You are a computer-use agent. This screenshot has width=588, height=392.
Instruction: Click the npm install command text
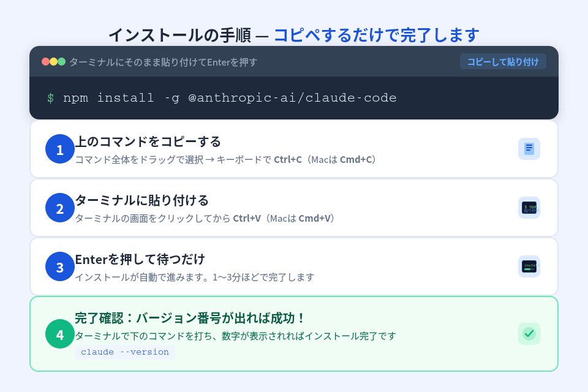pos(230,98)
